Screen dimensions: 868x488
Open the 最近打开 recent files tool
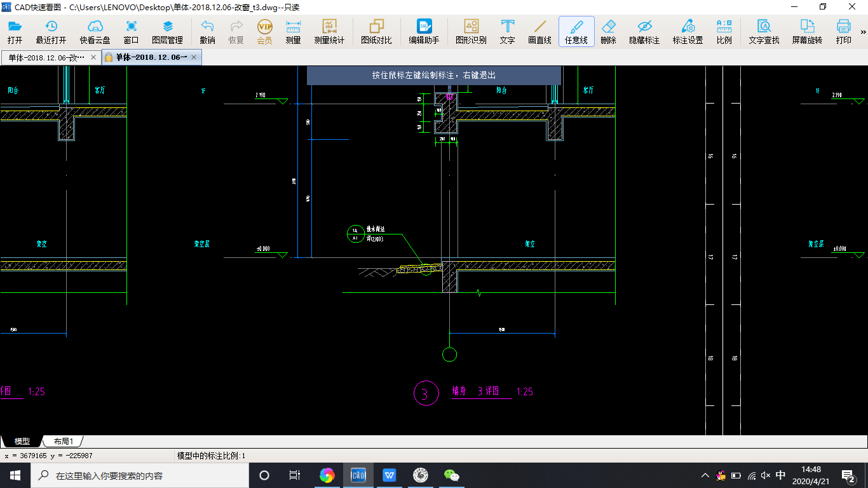(51, 32)
